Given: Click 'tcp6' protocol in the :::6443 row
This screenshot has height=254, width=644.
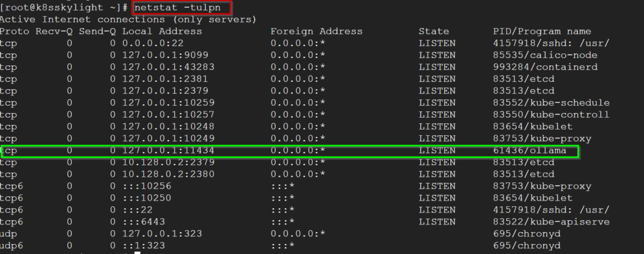Looking at the screenshot, I should pos(11,221).
